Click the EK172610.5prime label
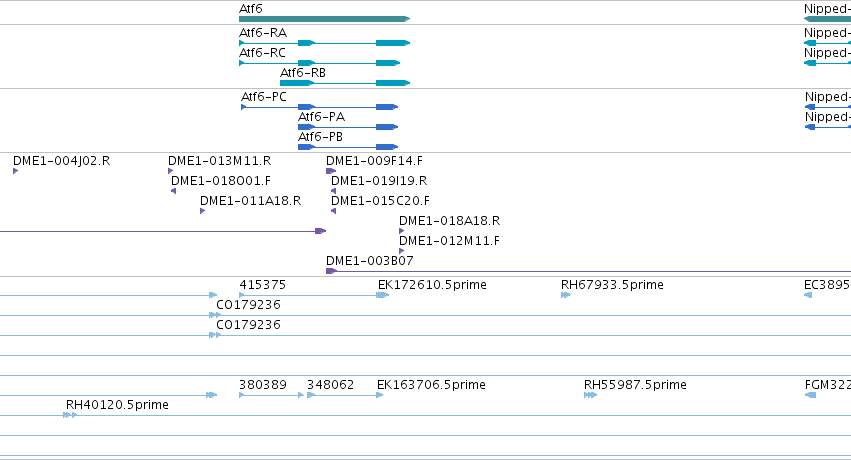Screen dimensions: 851x460 (433, 285)
